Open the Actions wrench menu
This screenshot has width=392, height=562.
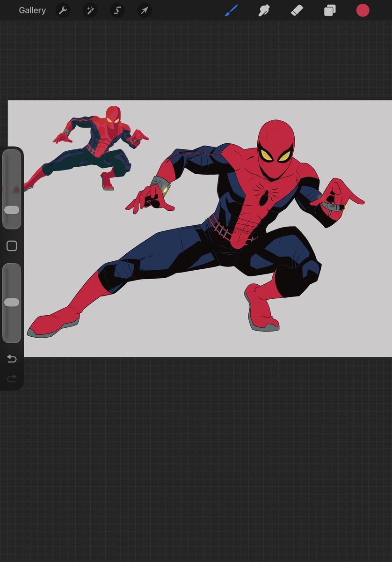[63, 10]
